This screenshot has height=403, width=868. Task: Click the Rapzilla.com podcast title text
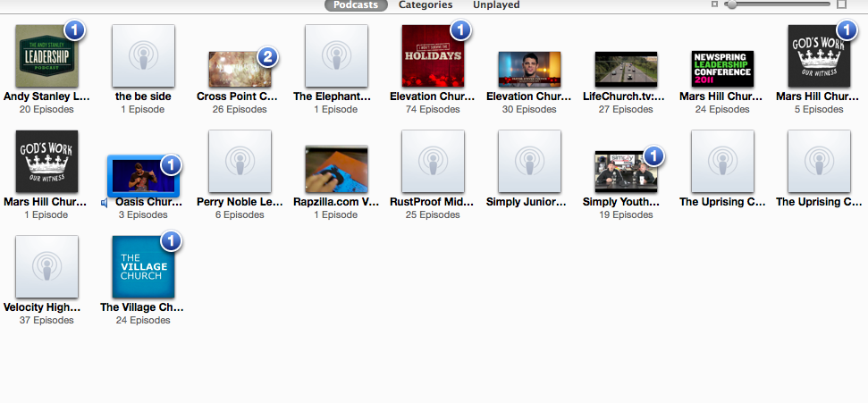tap(336, 202)
